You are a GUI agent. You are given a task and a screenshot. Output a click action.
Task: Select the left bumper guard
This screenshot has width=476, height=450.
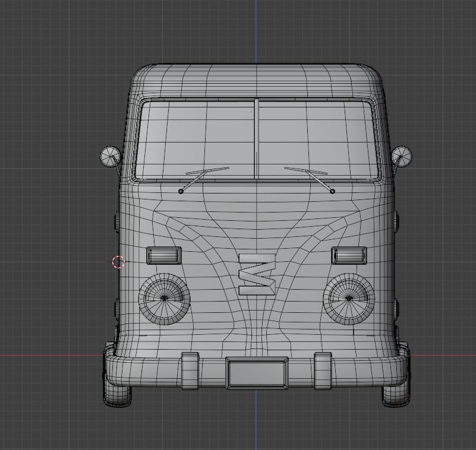tap(190, 371)
